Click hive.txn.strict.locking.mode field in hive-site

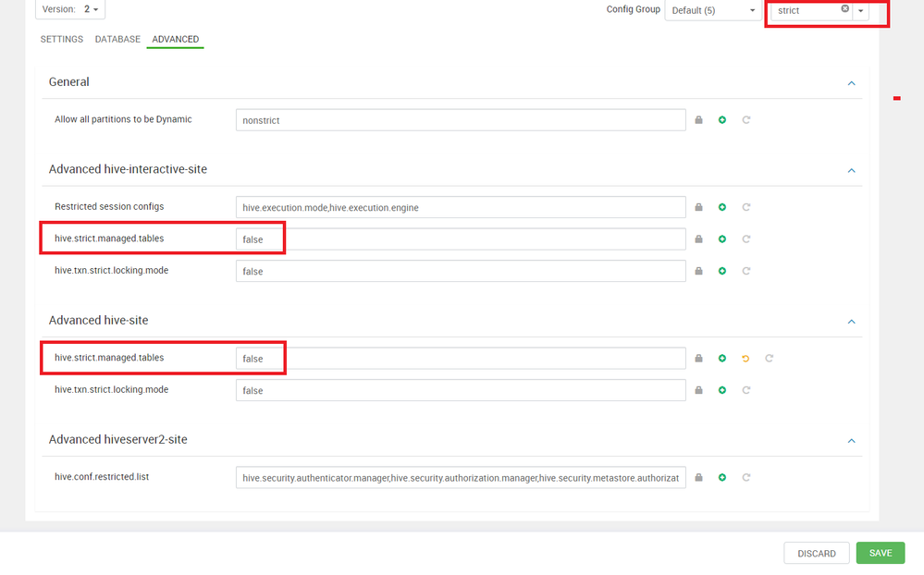pyautogui.click(x=461, y=390)
